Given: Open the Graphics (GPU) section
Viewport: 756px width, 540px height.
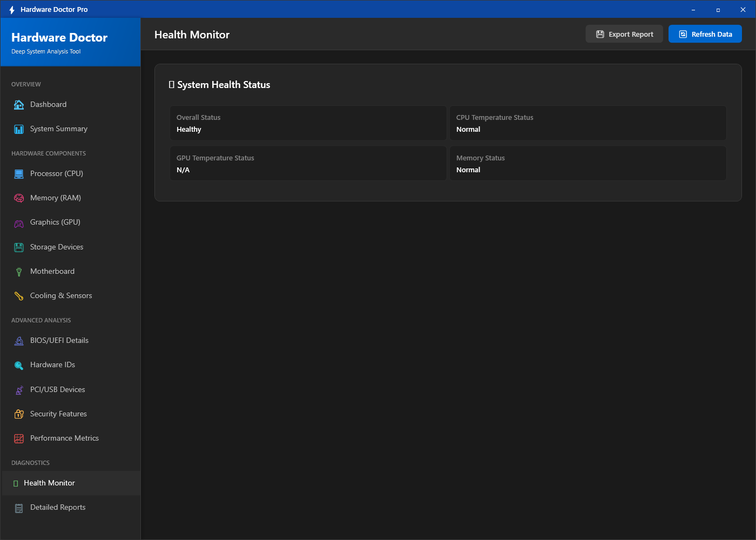Looking at the screenshot, I should [x=71, y=222].
